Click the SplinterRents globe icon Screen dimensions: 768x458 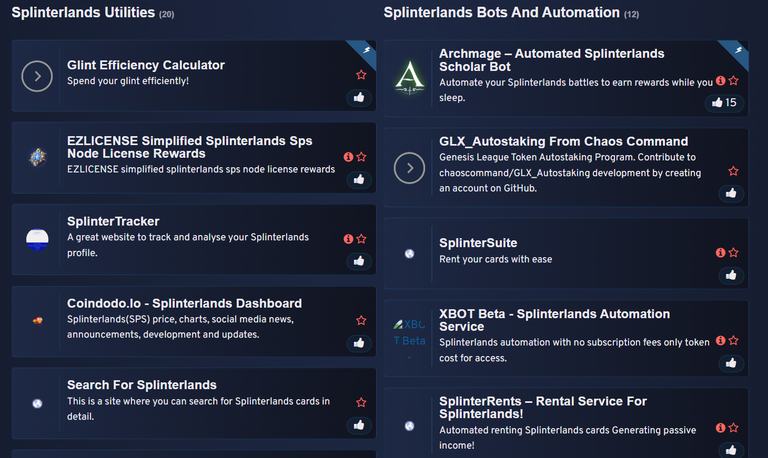point(409,426)
